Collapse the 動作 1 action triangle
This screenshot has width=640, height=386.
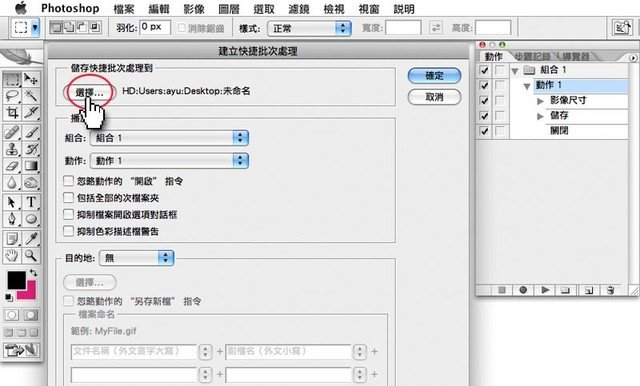click(x=527, y=86)
